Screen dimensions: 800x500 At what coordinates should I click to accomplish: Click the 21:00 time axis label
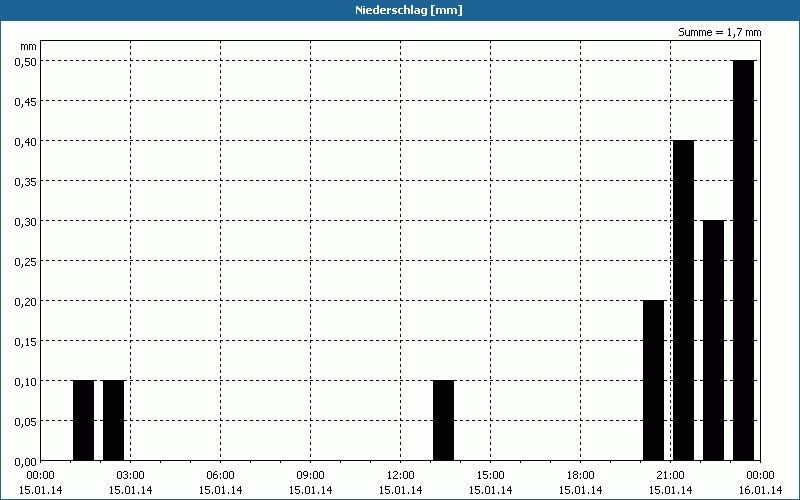click(x=670, y=476)
